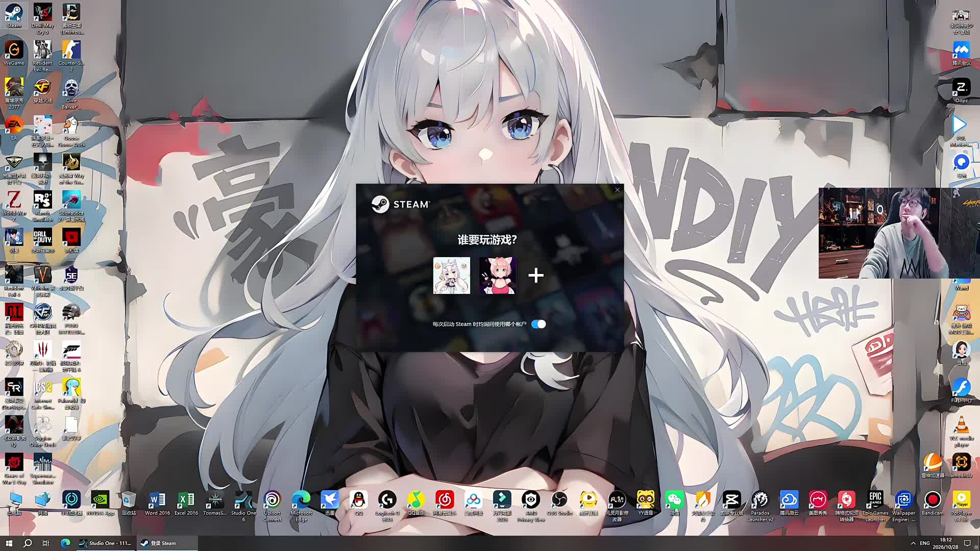Image resolution: width=980 pixels, height=551 pixels.
Task: Switch ENG input language indicator
Action: [x=925, y=543]
